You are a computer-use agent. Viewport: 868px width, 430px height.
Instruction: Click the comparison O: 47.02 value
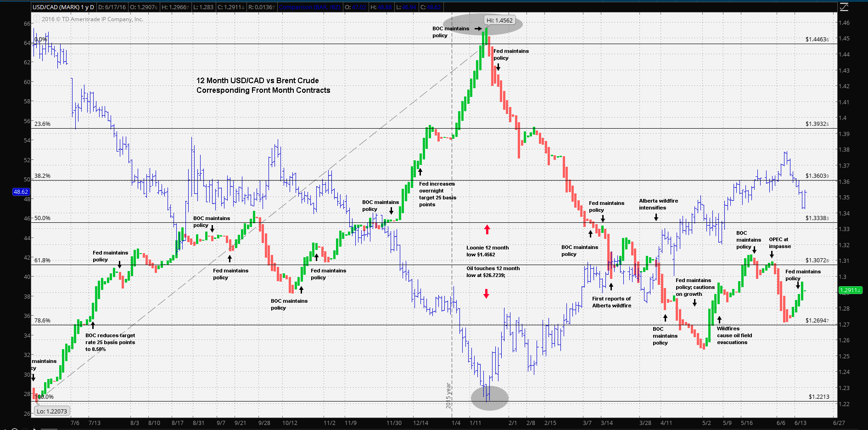[x=356, y=7]
